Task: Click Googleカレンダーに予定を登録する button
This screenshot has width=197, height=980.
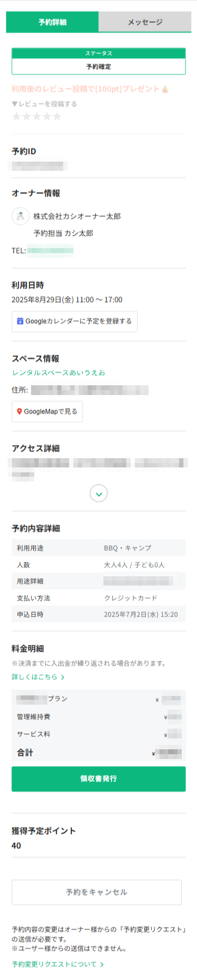Action: [75, 321]
